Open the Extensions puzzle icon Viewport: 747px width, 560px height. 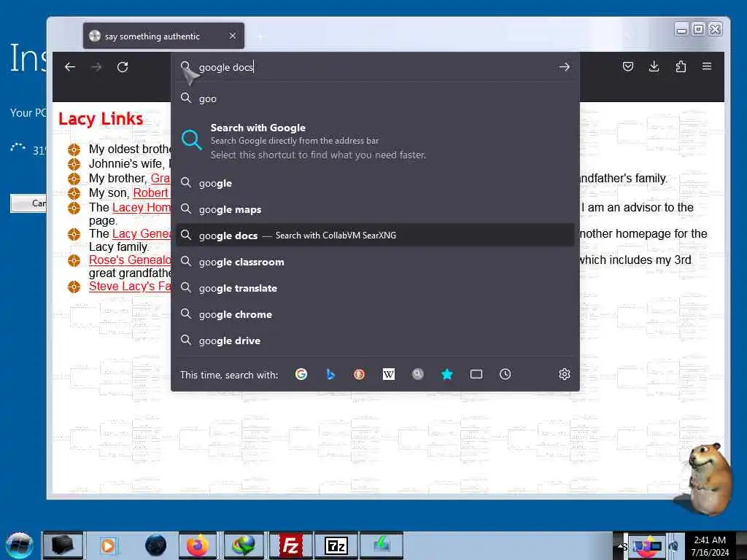pyautogui.click(x=681, y=66)
